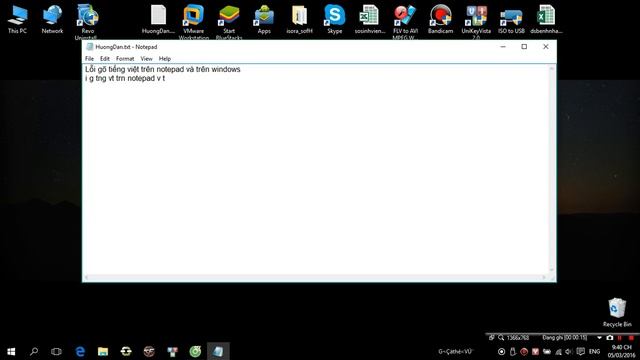Open the Bandicam recorder dropdown arrow
The width and height of the screenshot is (640, 360).
pos(599,338)
